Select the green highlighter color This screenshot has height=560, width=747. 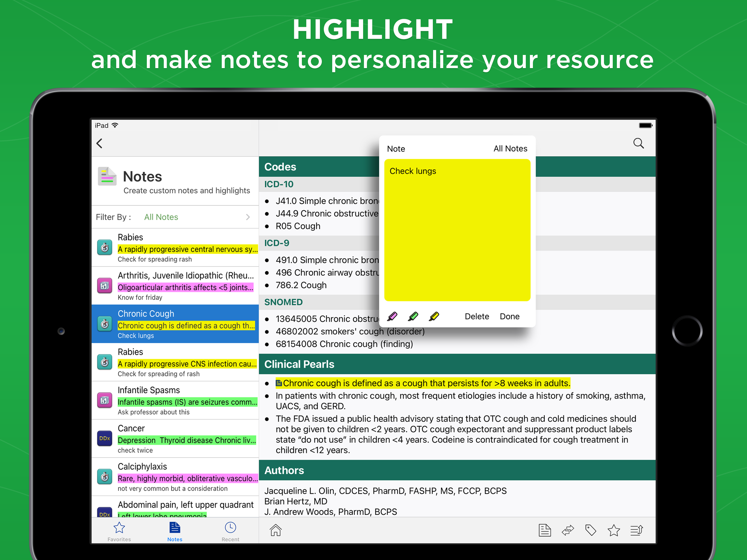[x=413, y=316]
